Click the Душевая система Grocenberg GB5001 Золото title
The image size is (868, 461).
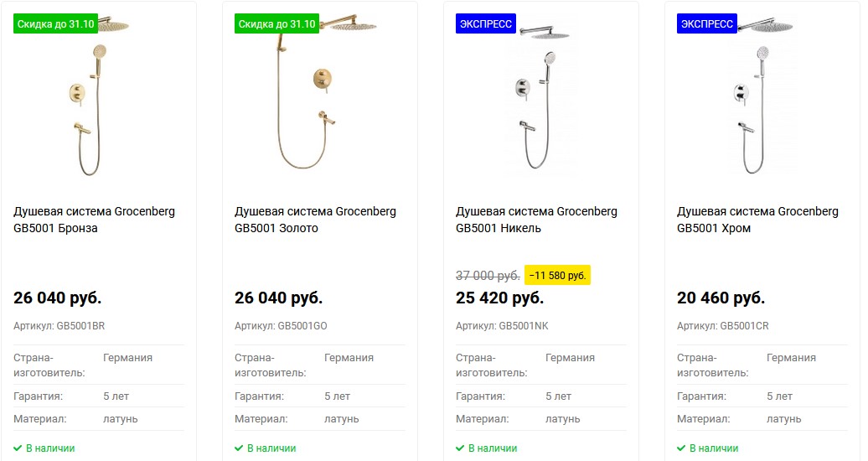pos(315,220)
